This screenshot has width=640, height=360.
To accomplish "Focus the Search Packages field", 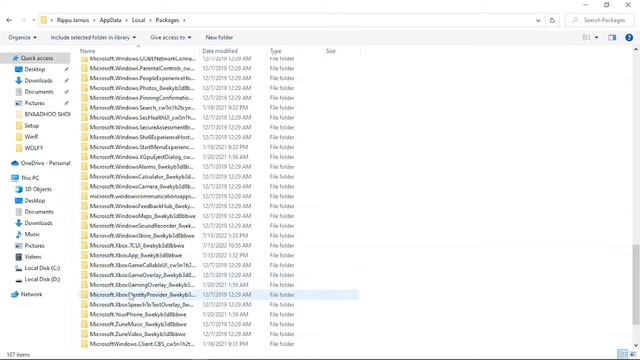I will tap(599, 20).
